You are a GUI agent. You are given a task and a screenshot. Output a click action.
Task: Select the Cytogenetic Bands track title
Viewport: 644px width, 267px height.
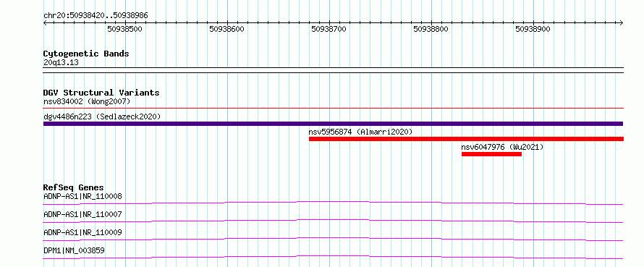click(86, 54)
